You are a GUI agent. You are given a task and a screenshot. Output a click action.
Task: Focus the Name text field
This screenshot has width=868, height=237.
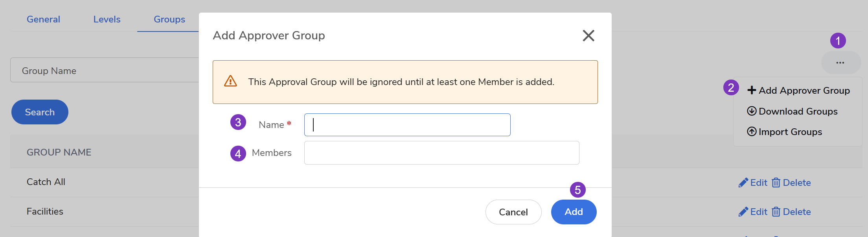[x=407, y=125]
